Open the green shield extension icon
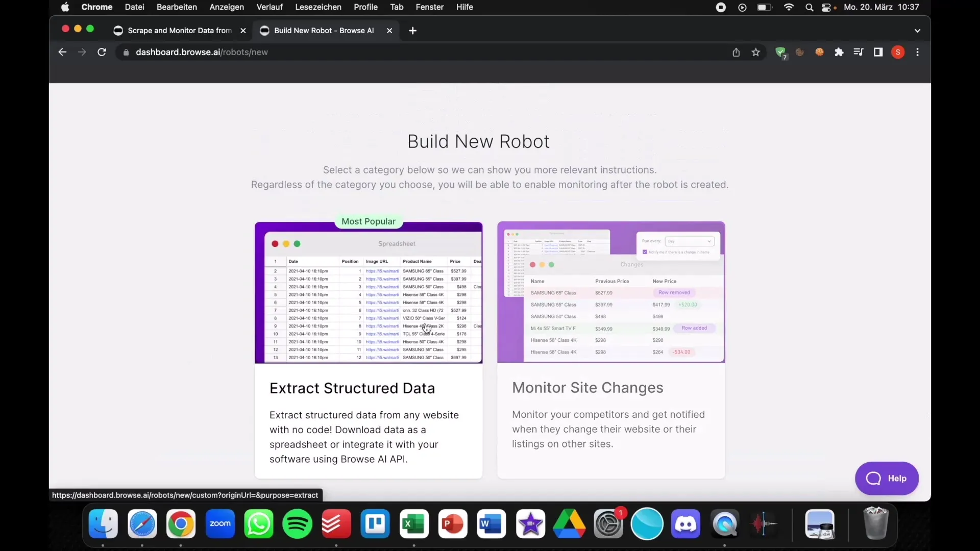 pos(781,53)
